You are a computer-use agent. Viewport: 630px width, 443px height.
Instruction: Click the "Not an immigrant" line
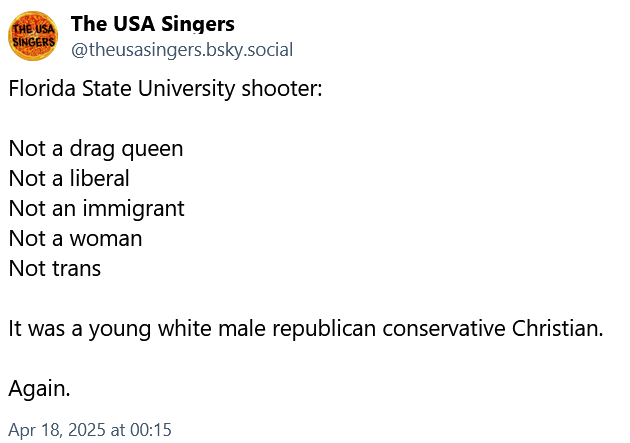pos(96,209)
